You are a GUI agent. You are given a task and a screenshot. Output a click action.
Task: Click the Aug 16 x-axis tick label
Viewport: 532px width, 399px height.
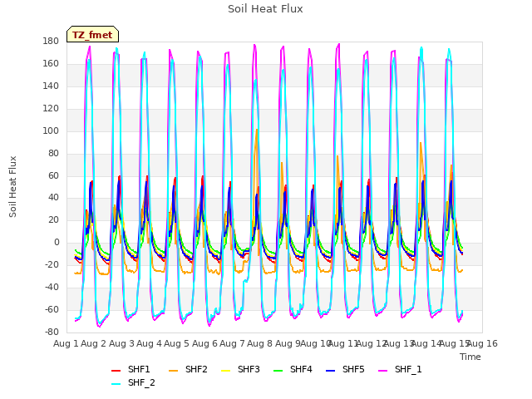click(x=482, y=343)
